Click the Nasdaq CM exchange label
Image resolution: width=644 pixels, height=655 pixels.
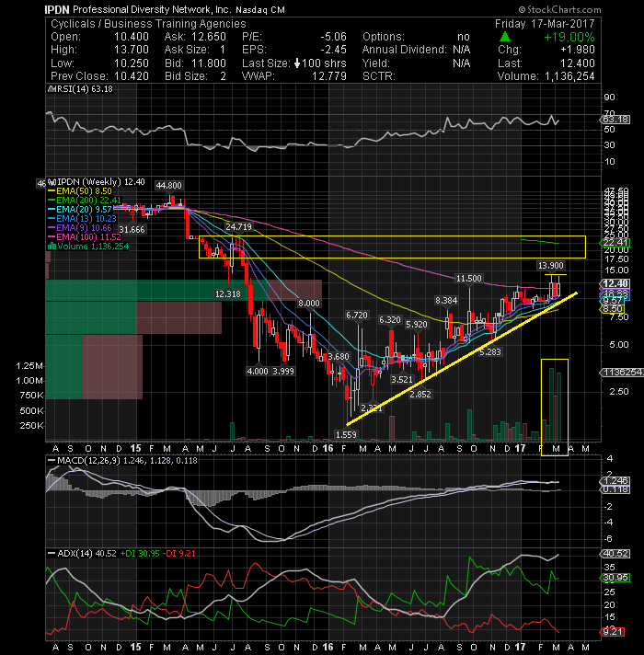260,9
